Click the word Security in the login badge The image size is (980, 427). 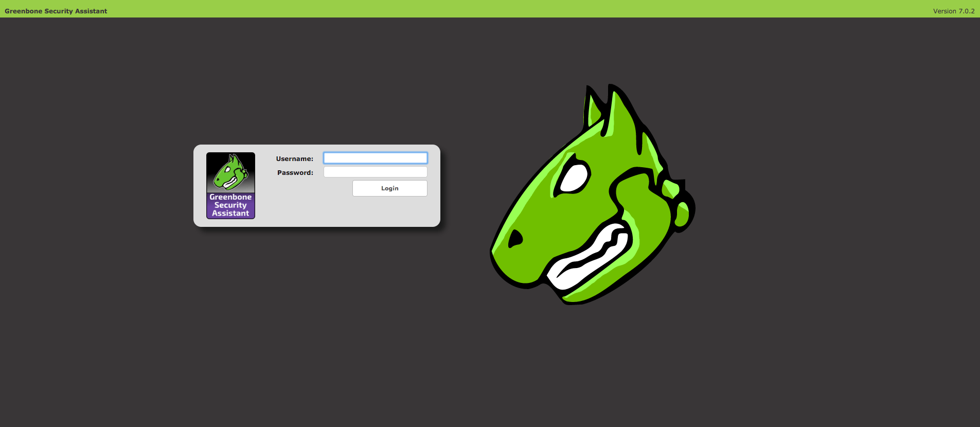[x=230, y=205]
